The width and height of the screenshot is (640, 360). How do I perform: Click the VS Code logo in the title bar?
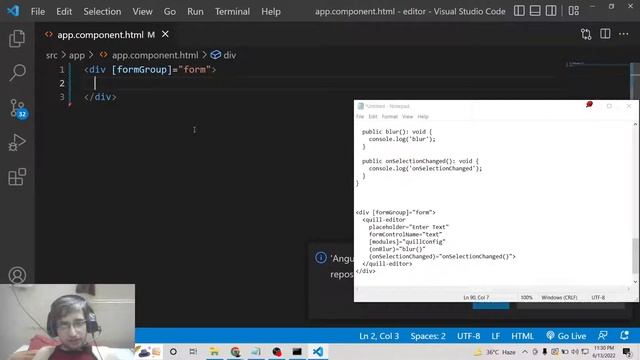13,11
